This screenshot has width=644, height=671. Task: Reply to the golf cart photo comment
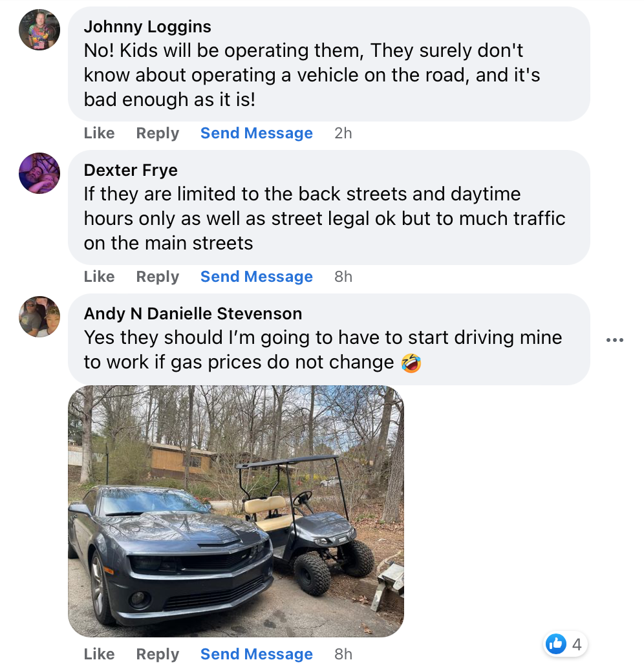157,654
